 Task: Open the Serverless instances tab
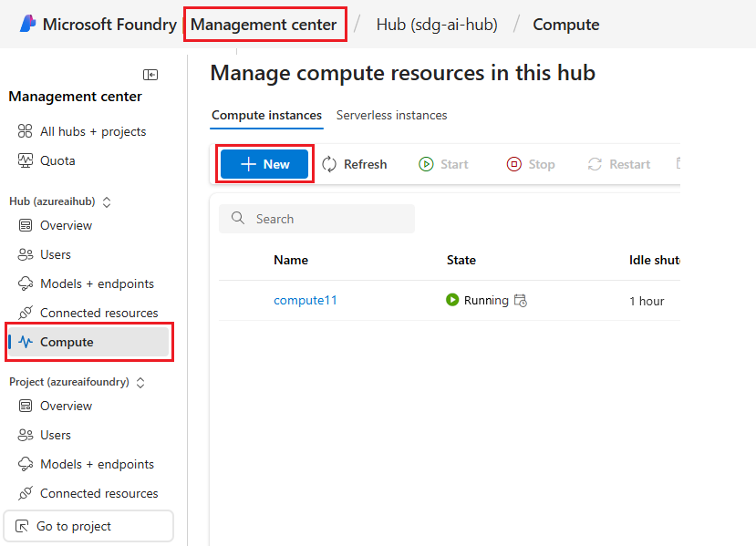click(x=391, y=115)
